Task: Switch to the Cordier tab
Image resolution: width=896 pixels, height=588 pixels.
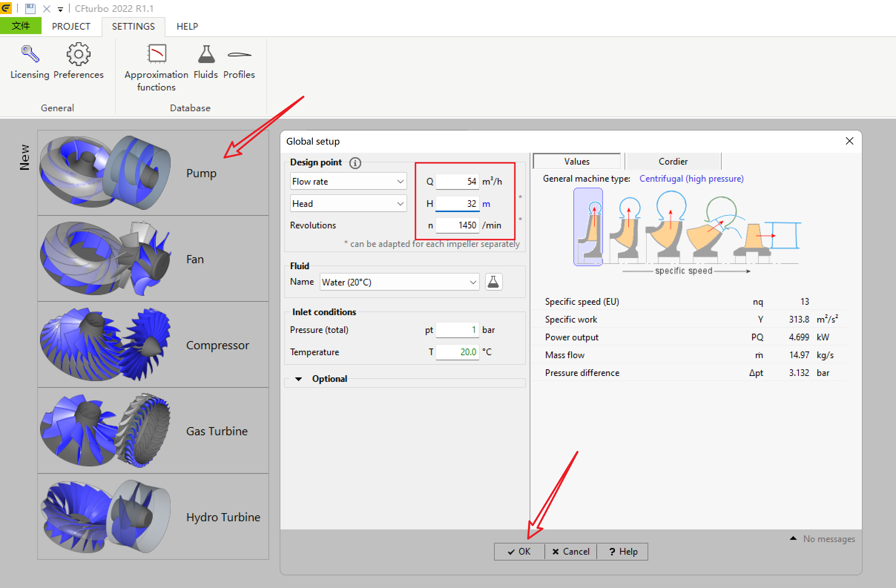Action: 673,162
